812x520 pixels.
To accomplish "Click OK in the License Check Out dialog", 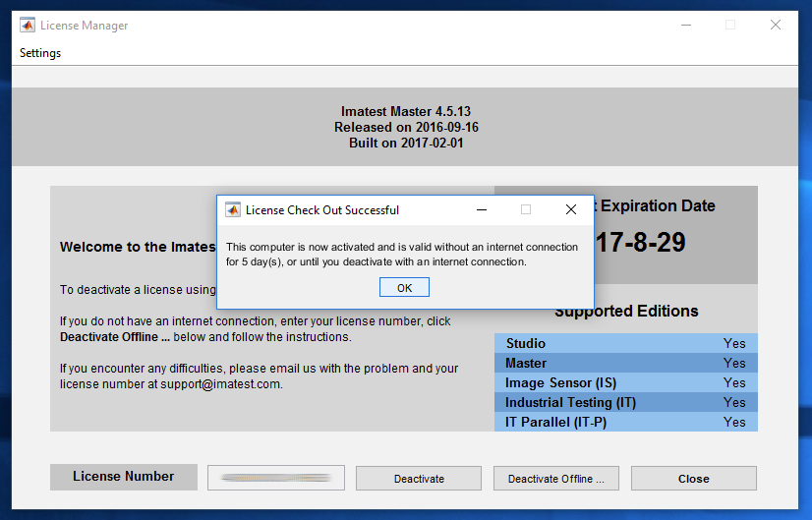I will 404,287.
